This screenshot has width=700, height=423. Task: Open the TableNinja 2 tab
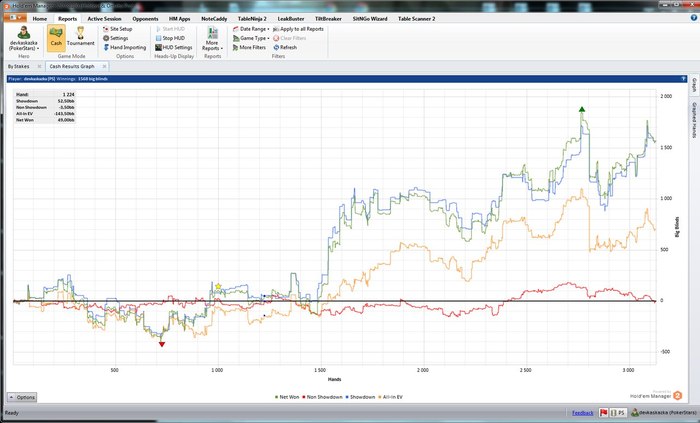pos(252,19)
